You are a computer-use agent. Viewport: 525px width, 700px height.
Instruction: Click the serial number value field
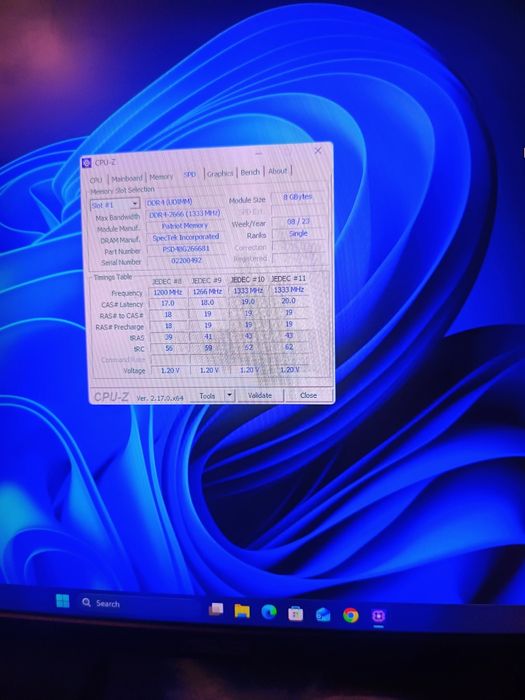coord(187,260)
